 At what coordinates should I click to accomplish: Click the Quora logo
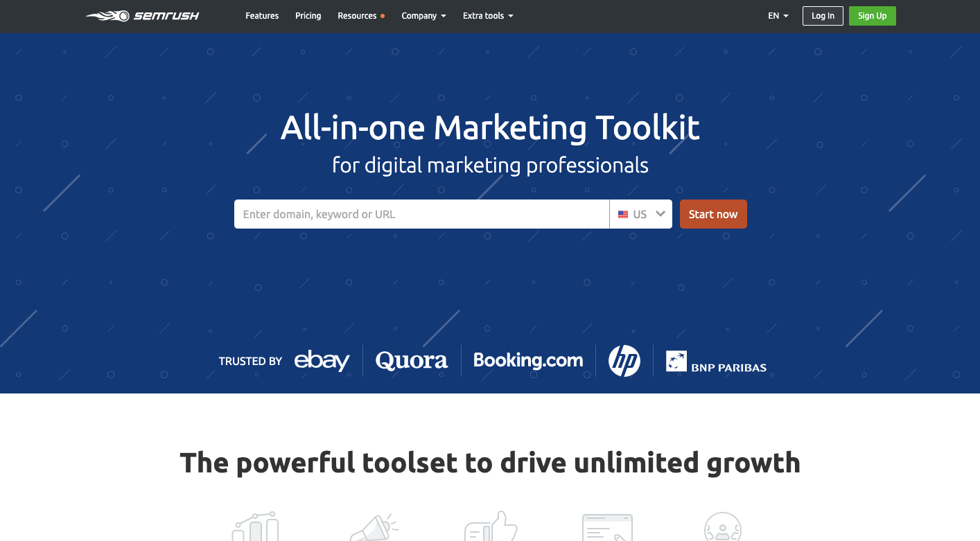point(412,361)
